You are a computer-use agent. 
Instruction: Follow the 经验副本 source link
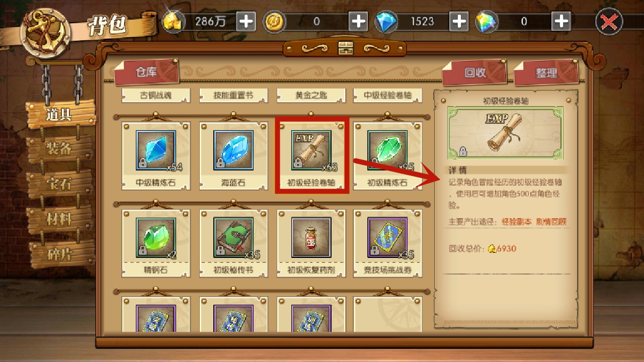(x=516, y=221)
